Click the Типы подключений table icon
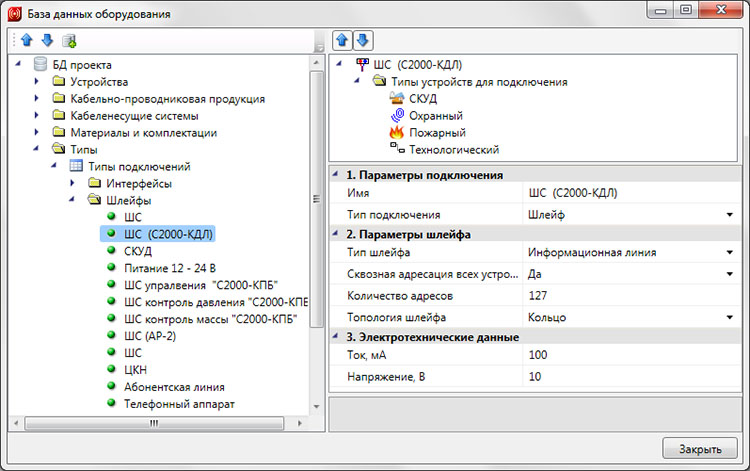The image size is (750, 471). point(76,166)
